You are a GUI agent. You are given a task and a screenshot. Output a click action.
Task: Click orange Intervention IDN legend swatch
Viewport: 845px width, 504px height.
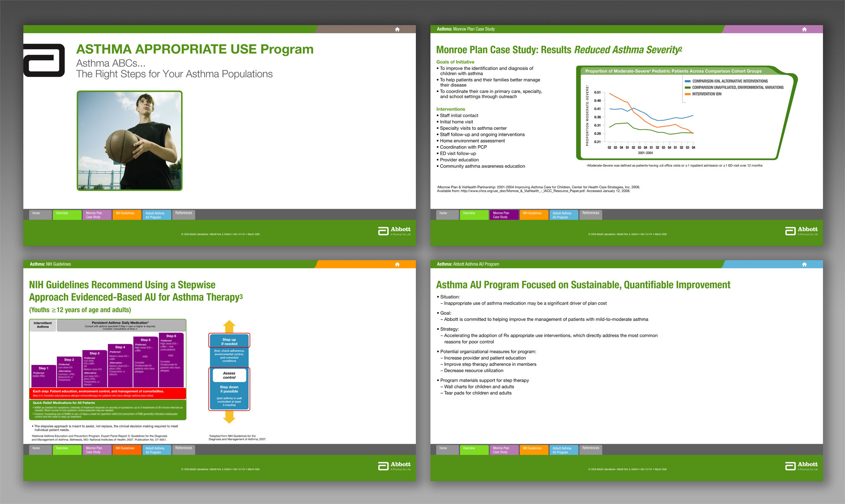tap(687, 94)
